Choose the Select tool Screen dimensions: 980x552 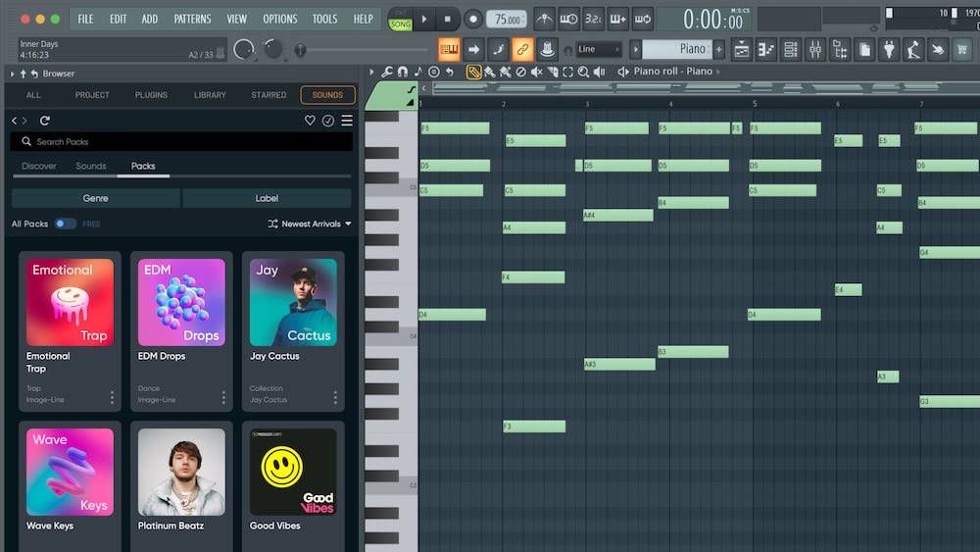coord(567,72)
